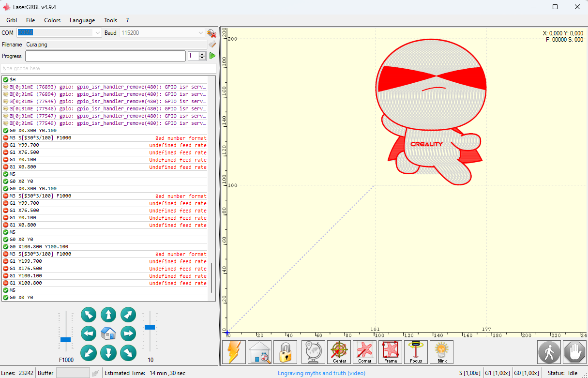Image resolution: width=588 pixels, height=378 pixels.
Task: Open the Grbl menu
Action: (12, 20)
